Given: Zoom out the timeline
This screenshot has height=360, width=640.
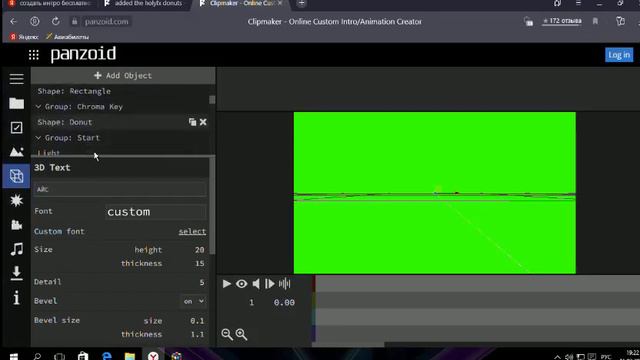Looking at the screenshot, I should (227, 334).
